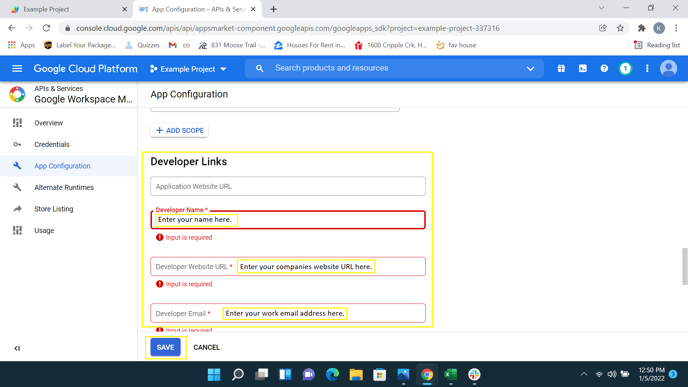Image resolution: width=688 pixels, height=387 pixels.
Task: Open the 831 Moose Trail bookmark
Action: click(232, 45)
